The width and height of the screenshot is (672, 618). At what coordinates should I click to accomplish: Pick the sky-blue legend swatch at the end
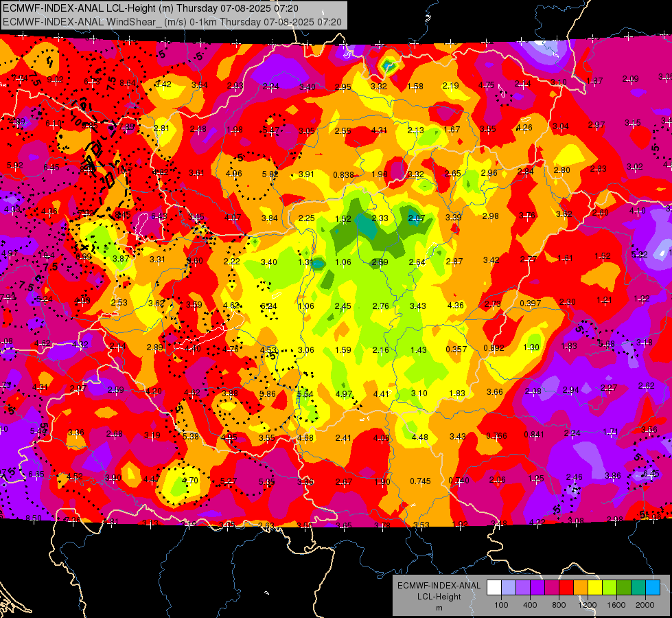(x=653, y=587)
